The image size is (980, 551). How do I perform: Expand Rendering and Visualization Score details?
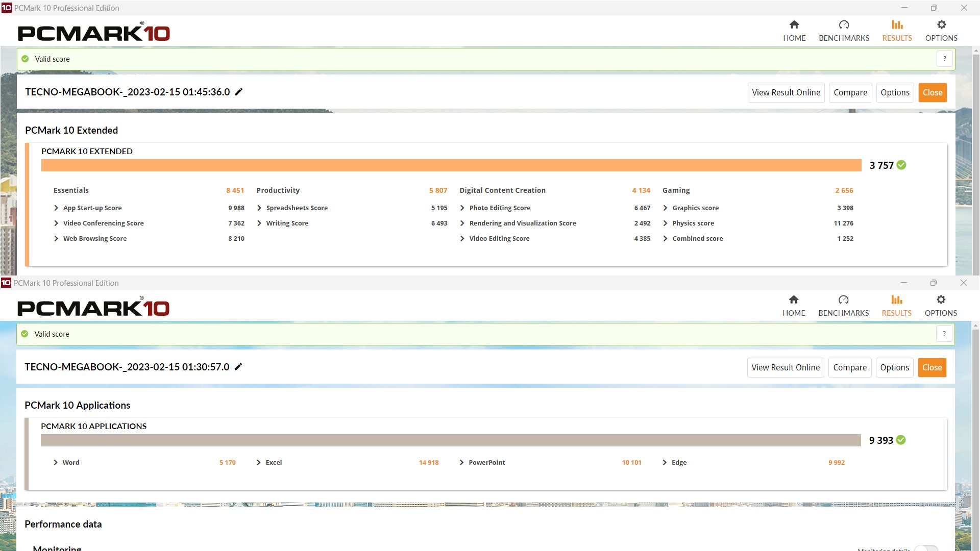(462, 223)
